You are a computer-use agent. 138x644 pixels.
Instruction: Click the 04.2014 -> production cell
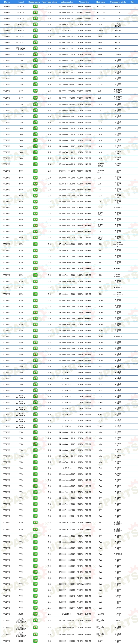click(67, 614)
